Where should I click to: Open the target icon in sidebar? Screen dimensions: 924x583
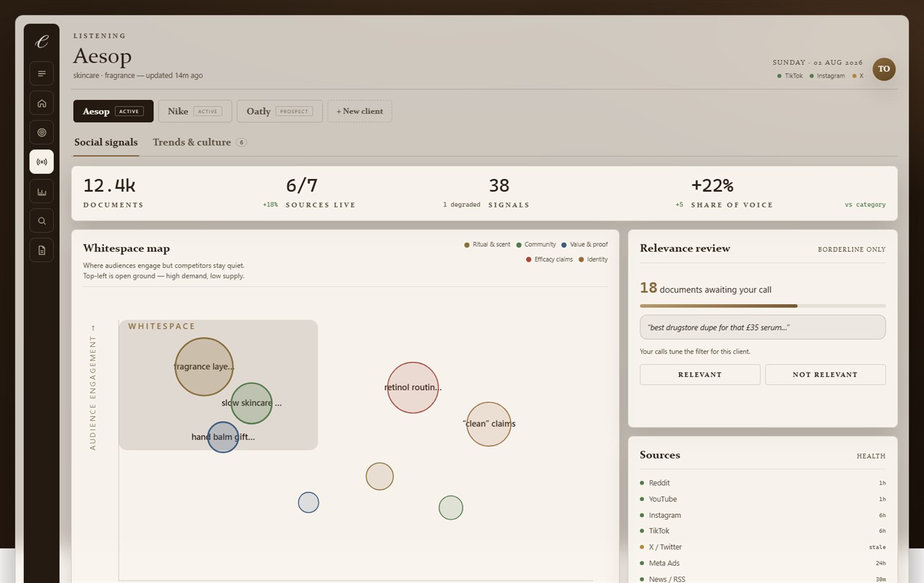[x=42, y=132]
